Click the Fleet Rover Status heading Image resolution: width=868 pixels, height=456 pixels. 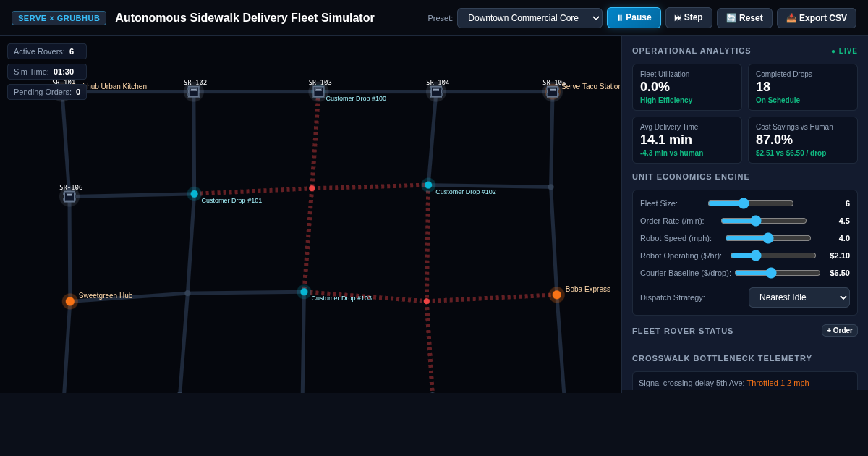tap(683, 331)
